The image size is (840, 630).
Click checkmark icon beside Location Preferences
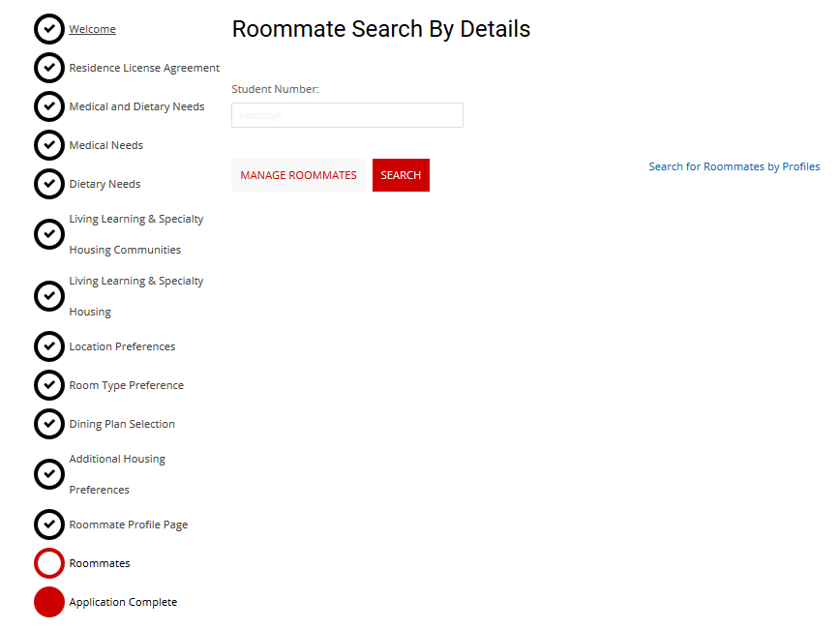tap(49, 346)
